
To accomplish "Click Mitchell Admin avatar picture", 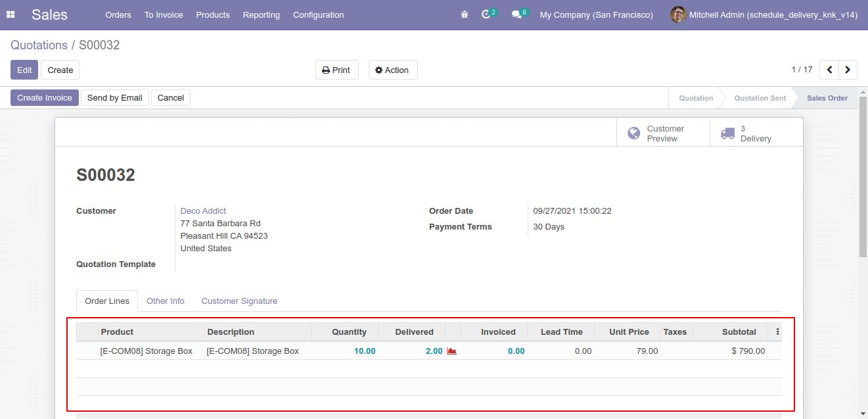I will click(678, 14).
